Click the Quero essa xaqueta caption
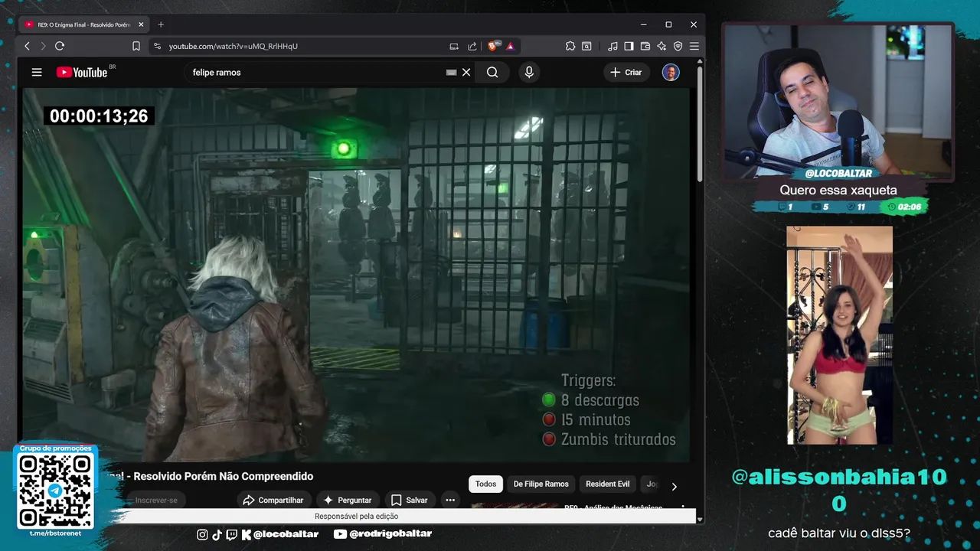This screenshot has width=980, height=551. [x=838, y=190]
